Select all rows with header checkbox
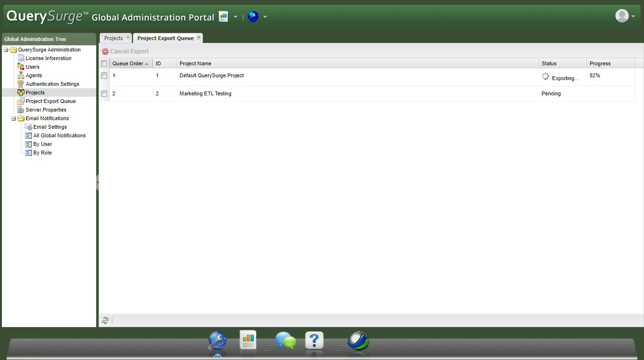Viewport: 644px width, 360px height. [x=104, y=63]
